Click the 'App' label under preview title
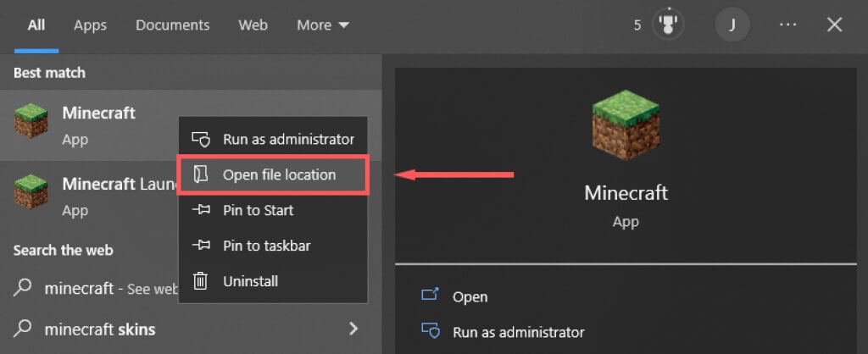The image size is (868, 354). click(x=626, y=222)
